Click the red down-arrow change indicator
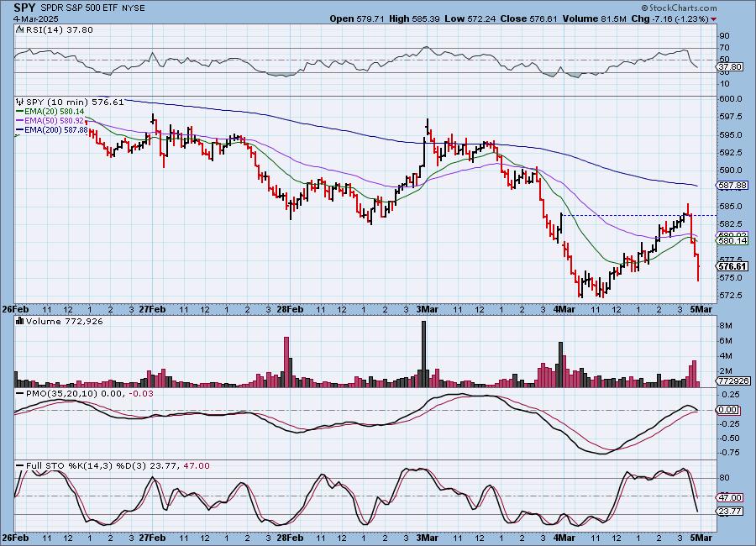756x546 pixels. 713,19
